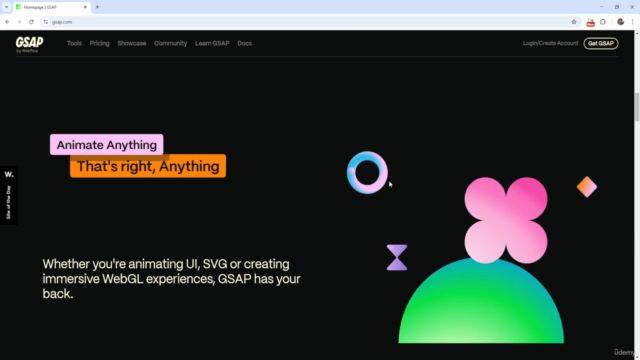The image size is (640, 360).
Task: Click the GSAP logo in header
Action: (x=29, y=44)
